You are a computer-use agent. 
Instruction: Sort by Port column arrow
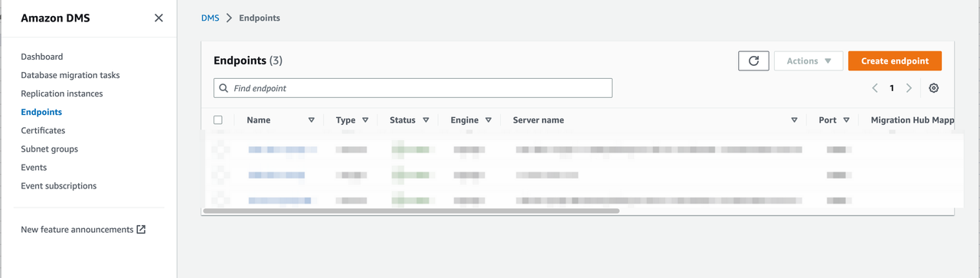(846, 120)
